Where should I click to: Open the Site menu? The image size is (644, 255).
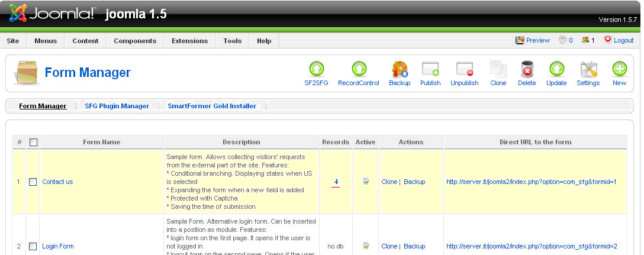tap(13, 41)
